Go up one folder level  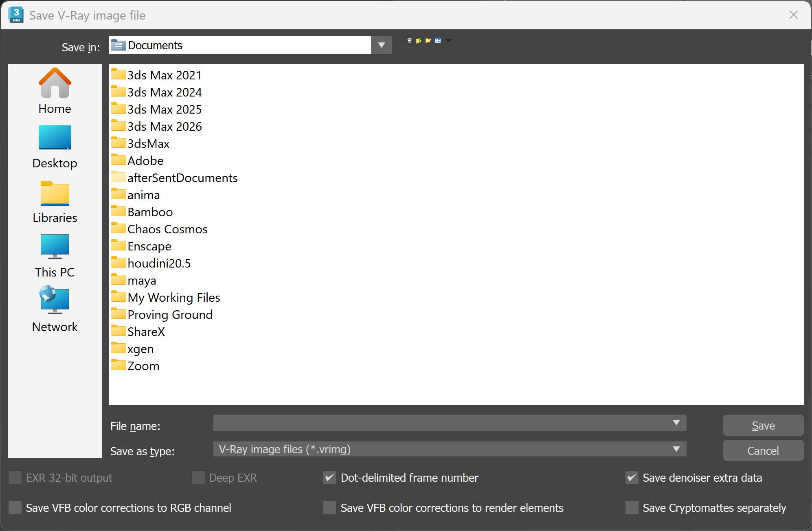419,40
